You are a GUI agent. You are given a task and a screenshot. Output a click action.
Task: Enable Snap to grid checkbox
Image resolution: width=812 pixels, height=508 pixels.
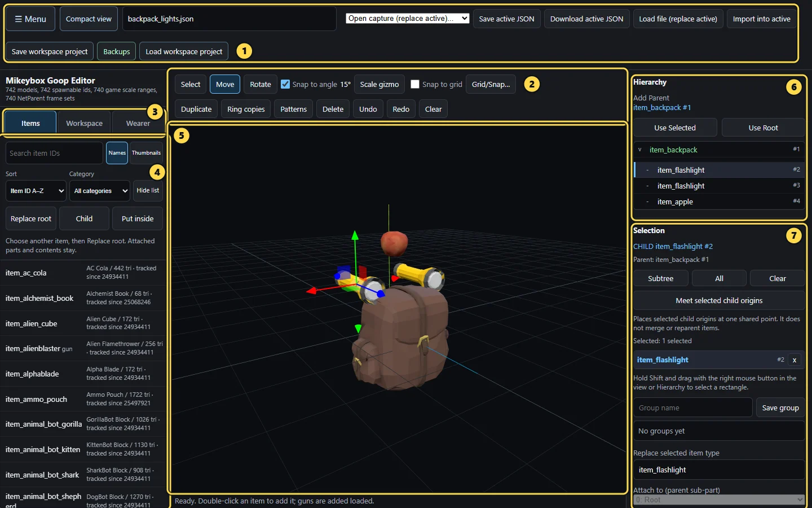[415, 84]
